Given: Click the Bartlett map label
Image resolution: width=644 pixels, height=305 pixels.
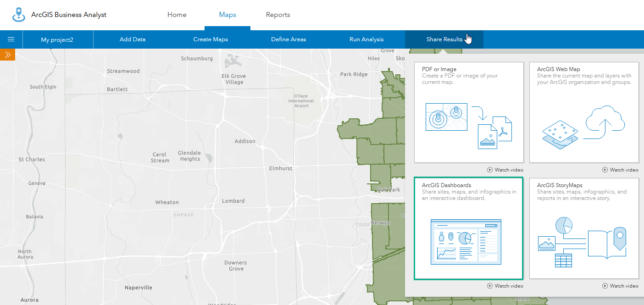Looking at the screenshot, I should coord(117,89).
